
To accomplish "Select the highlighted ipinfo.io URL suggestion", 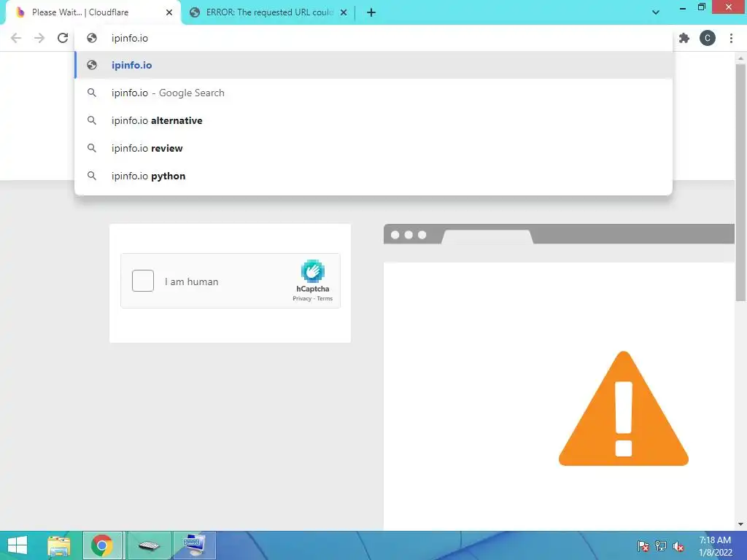I will click(x=374, y=65).
